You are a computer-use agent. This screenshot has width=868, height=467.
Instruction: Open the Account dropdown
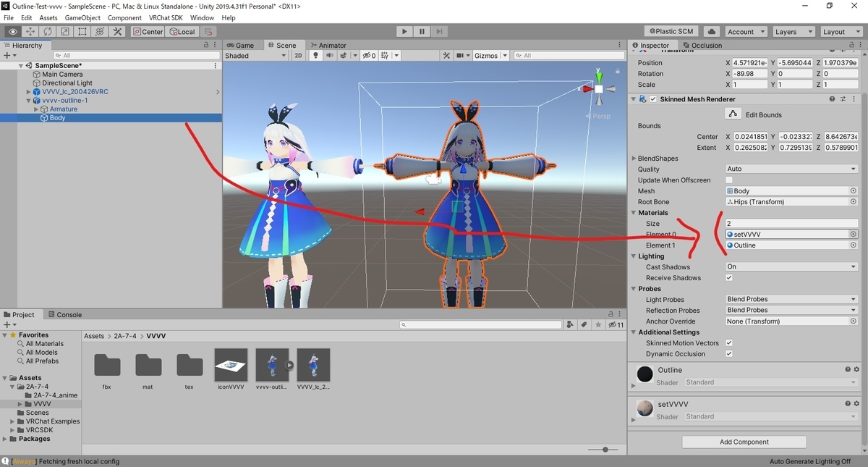[x=746, y=32]
